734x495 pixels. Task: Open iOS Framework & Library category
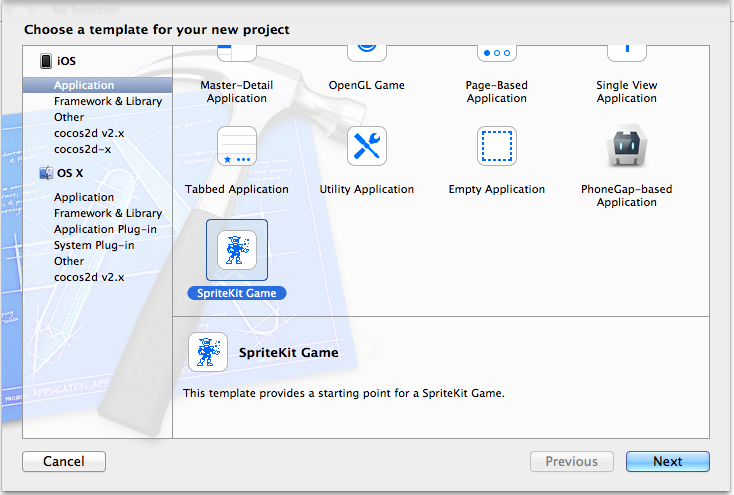pyautogui.click(x=108, y=101)
